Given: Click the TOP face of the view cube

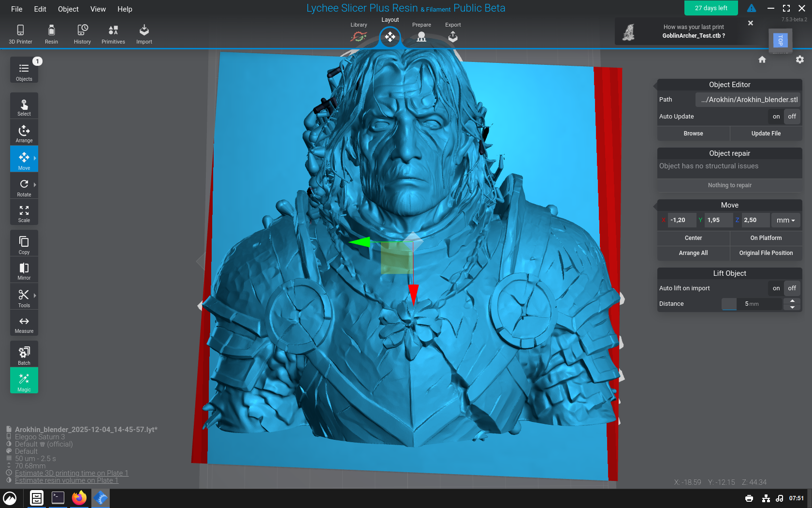Looking at the screenshot, I should click(781, 40).
